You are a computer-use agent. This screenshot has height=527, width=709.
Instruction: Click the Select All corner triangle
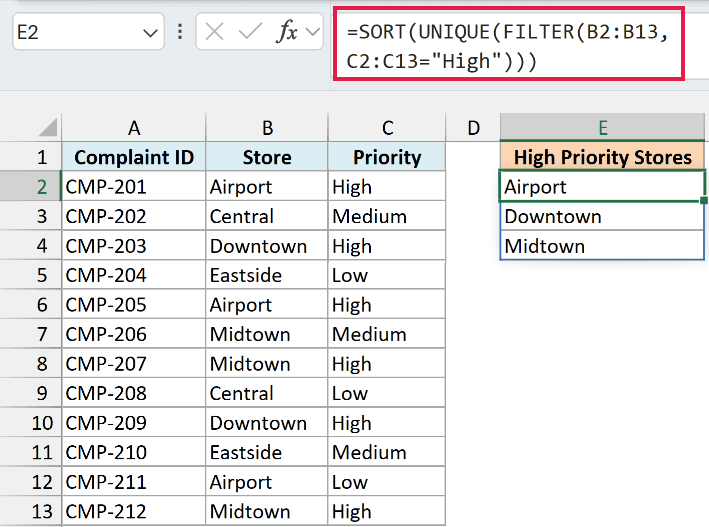point(47,127)
